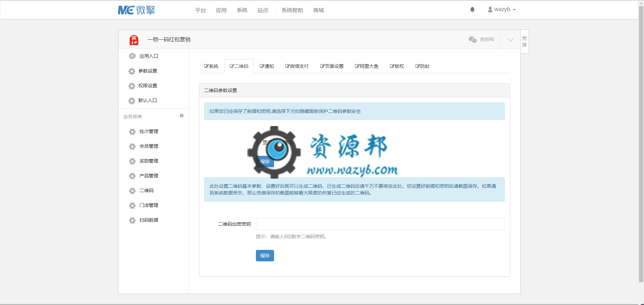The image size is (644, 305).
Task: Click the bottom 保存 button
Action: [265, 256]
